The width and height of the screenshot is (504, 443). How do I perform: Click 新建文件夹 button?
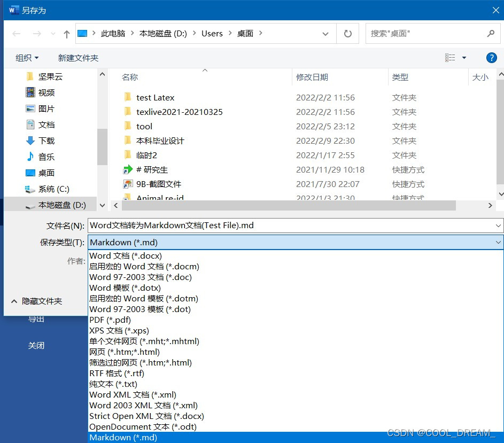pyautogui.click(x=78, y=58)
